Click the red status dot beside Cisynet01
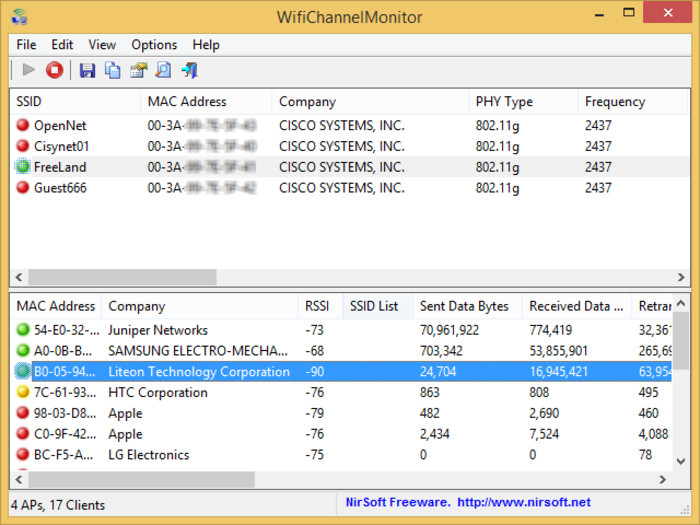 23,146
